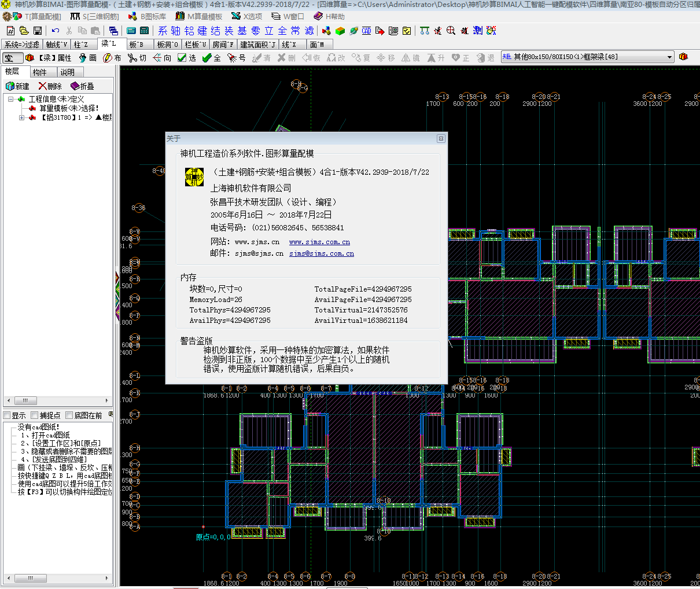
Task: Click the bottom hint panel horizontal scrollbar thumb
Action: (x=30, y=578)
